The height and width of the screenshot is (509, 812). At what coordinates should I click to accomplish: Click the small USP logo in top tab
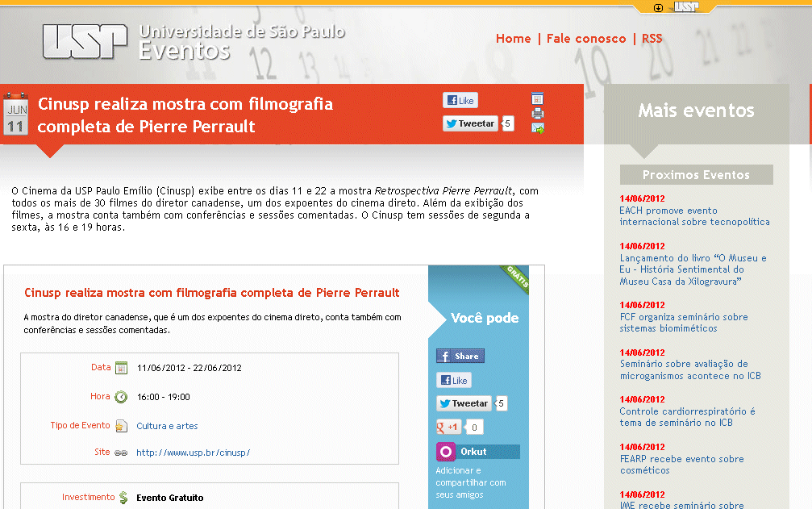click(686, 7)
